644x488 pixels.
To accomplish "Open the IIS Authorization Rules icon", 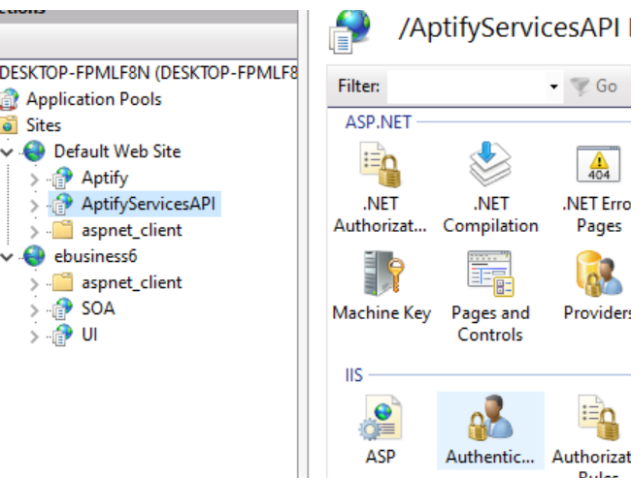I will tap(598, 418).
